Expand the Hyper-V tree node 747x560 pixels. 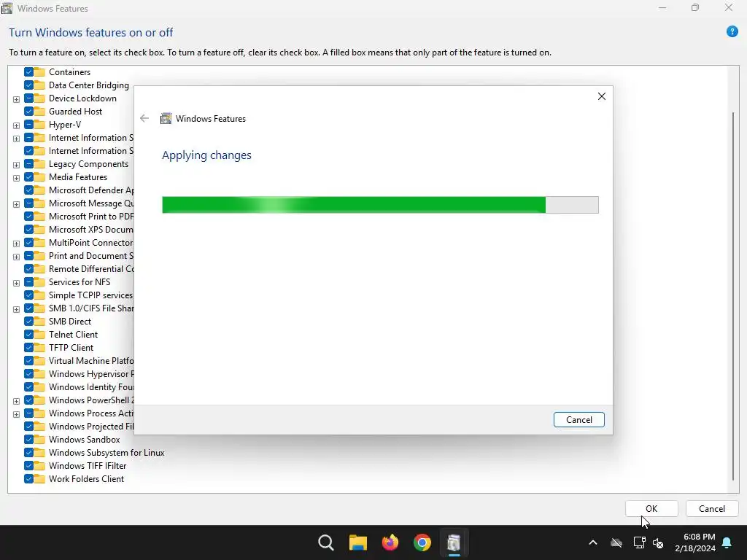click(16, 125)
